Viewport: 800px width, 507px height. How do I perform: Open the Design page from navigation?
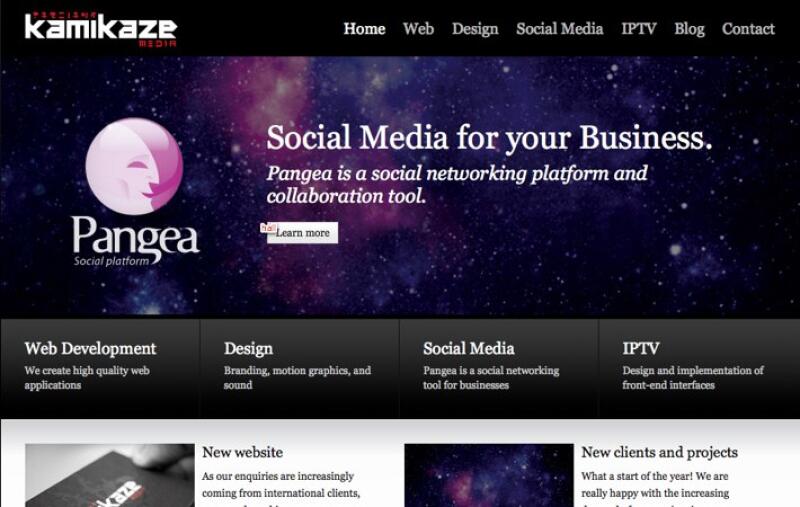pos(475,29)
